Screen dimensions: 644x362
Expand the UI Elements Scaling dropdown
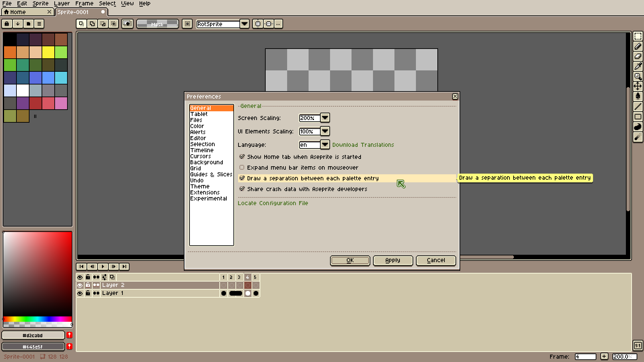coord(325,131)
